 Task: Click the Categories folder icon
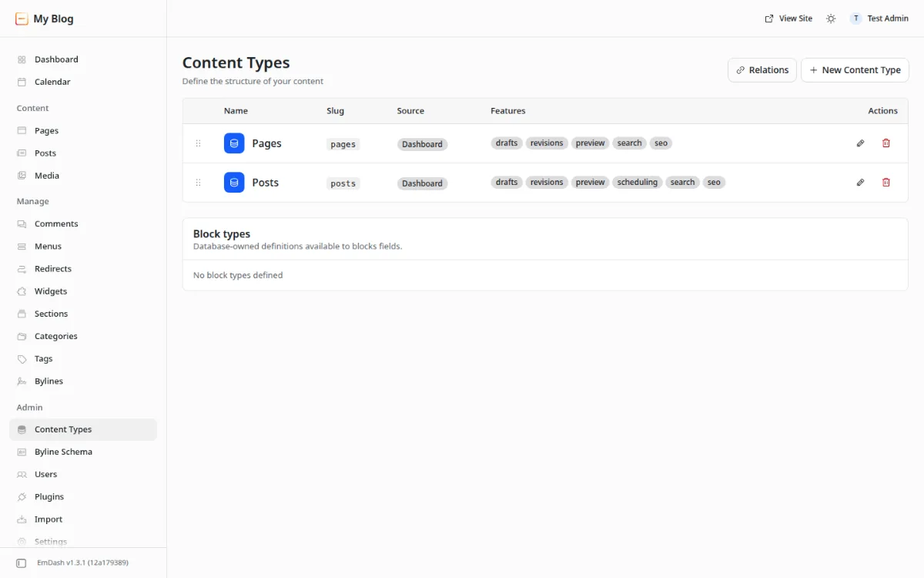tap(22, 336)
